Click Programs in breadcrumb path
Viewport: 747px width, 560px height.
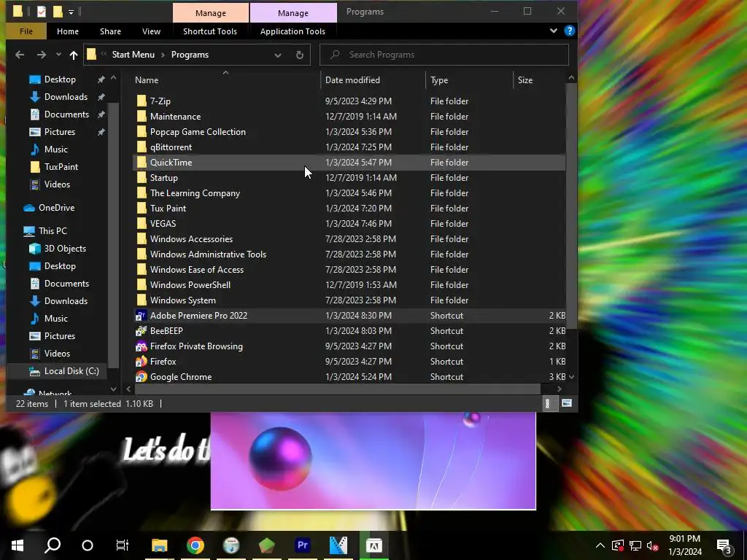point(190,55)
